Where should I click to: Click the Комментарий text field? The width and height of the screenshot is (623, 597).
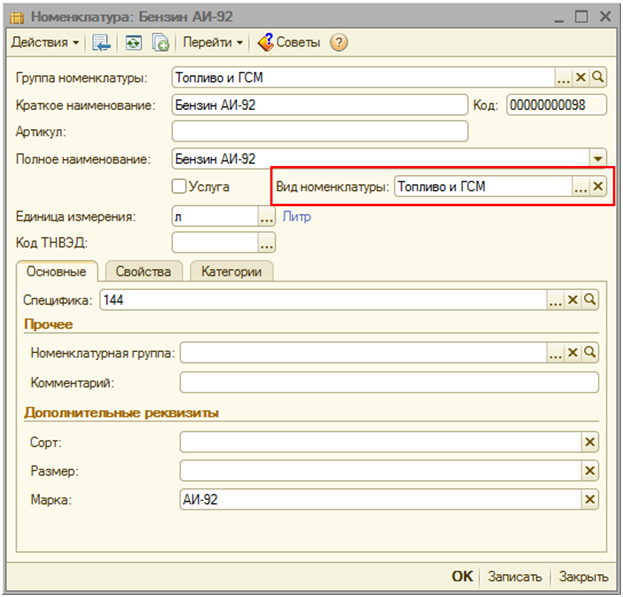click(x=388, y=383)
